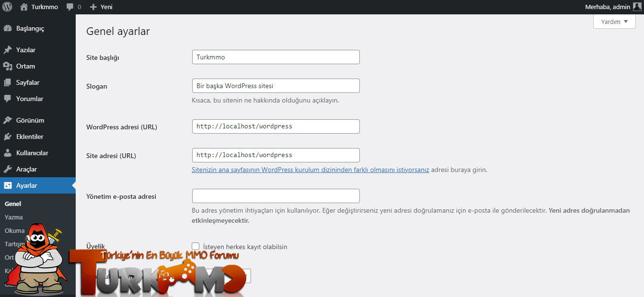This screenshot has width=644, height=297.
Task: Open the Ortam menu
Action: (38, 66)
